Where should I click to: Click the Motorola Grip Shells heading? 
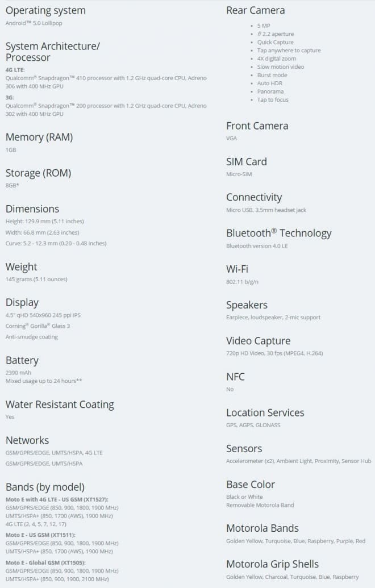272,564
